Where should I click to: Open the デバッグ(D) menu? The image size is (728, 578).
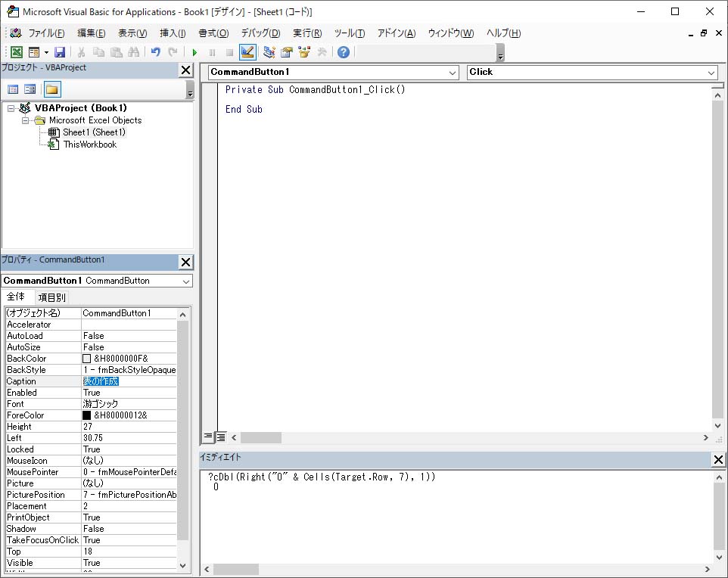[260, 33]
